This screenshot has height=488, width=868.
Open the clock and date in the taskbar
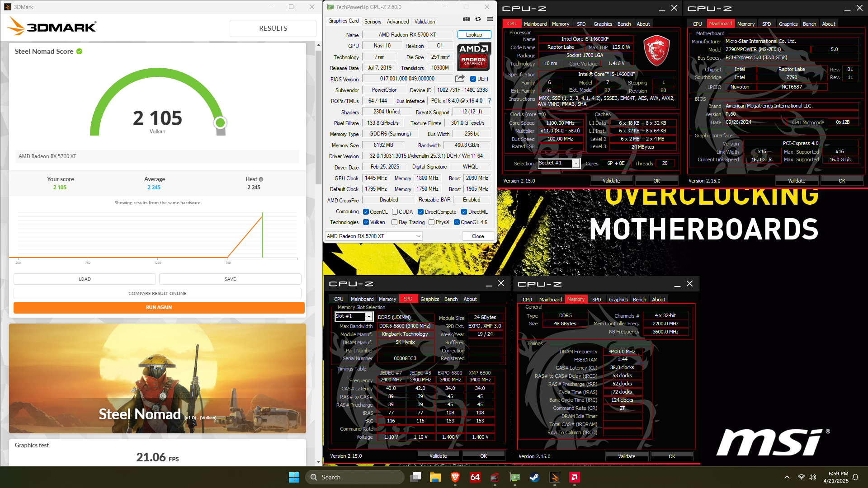pyautogui.click(x=835, y=477)
